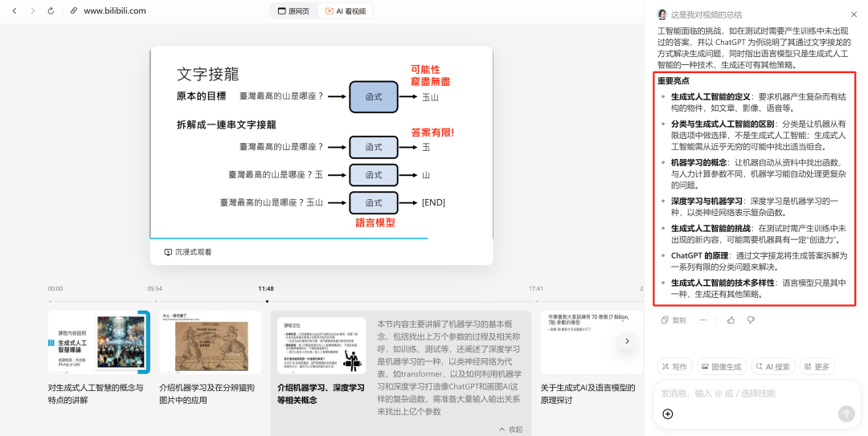Open the 課程內容說明 chapter thumbnail
Screen dimensions: 868x436
(x=99, y=342)
